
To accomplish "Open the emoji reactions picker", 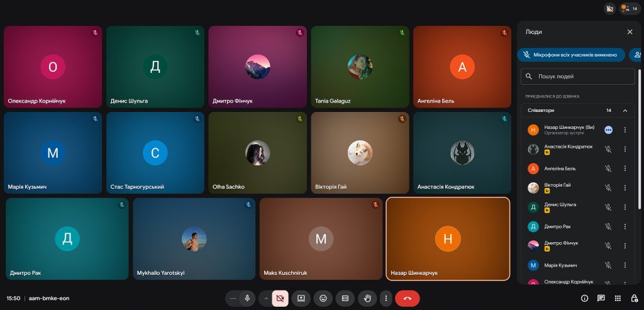I will tap(323, 298).
